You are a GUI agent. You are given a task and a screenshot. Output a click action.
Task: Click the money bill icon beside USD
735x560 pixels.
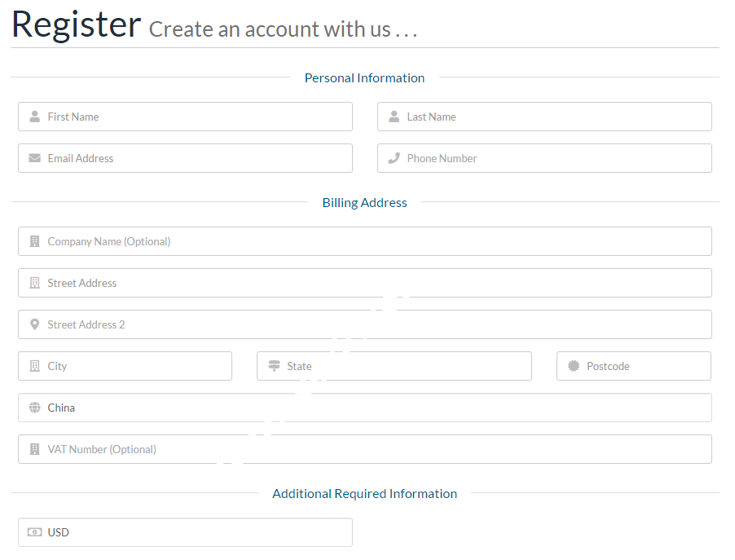(34, 532)
